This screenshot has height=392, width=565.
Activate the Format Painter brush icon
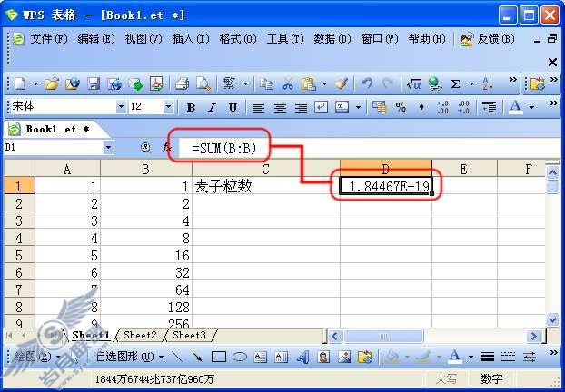pyautogui.click(x=341, y=84)
